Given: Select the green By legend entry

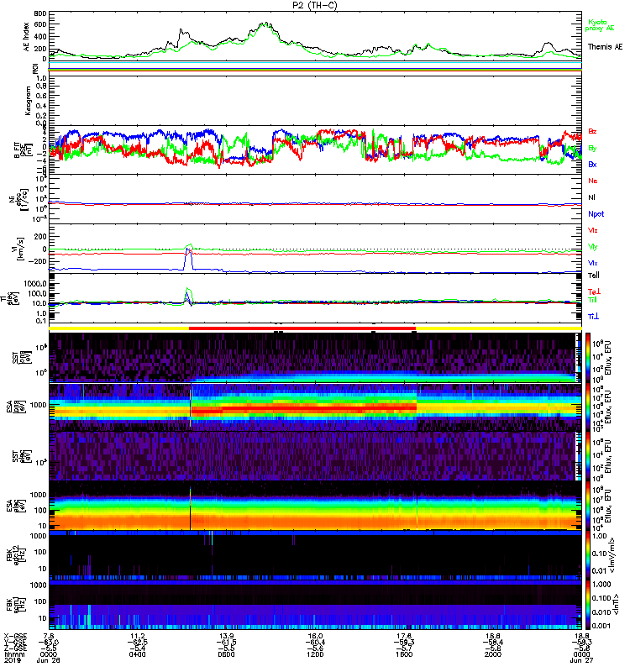Looking at the screenshot, I should tap(592, 148).
